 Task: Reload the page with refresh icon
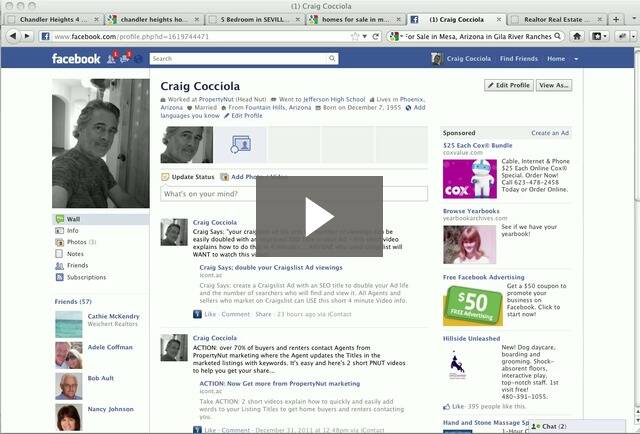[x=376, y=36]
